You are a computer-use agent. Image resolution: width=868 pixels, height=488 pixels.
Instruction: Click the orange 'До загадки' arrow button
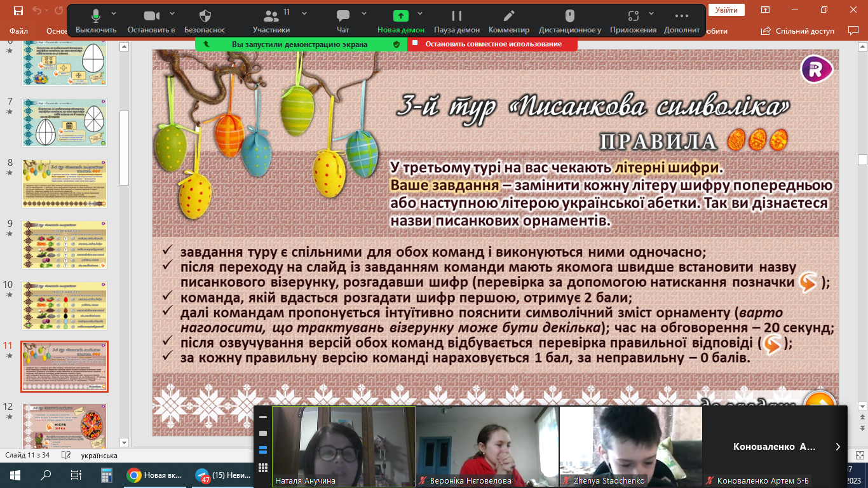(818, 399)
